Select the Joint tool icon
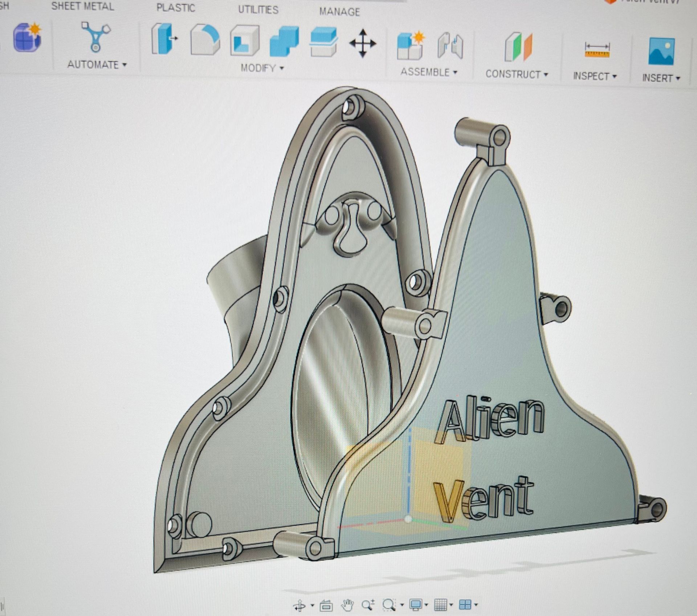Screen dimensions: 697x616 click(x=450, y=46)
